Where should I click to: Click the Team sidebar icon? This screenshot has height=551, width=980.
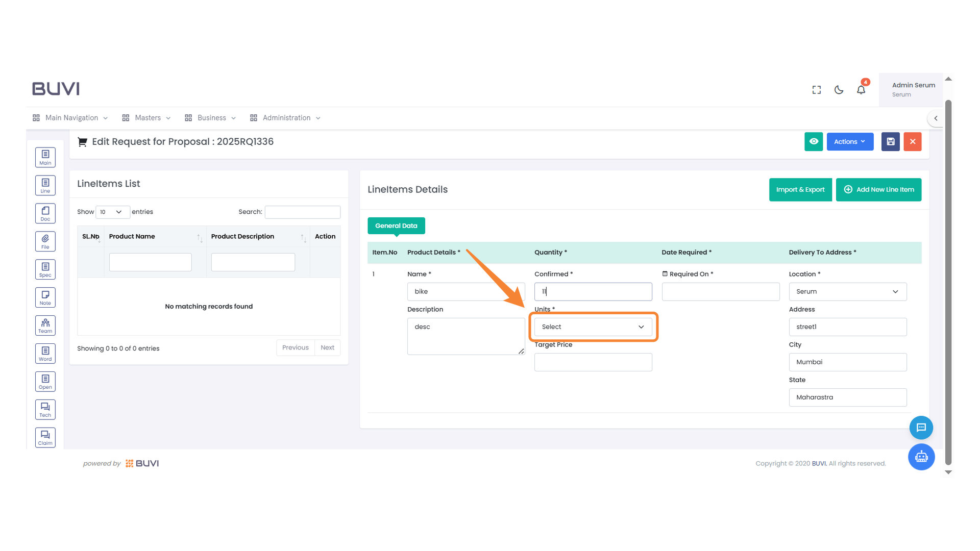click(x=45, y=325)
